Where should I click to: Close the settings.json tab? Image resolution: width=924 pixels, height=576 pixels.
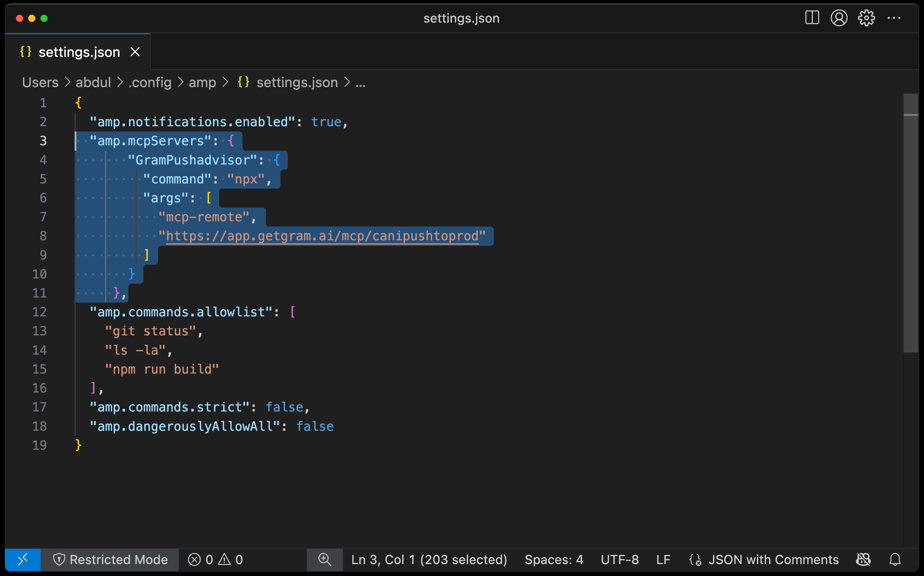point(135,52)
